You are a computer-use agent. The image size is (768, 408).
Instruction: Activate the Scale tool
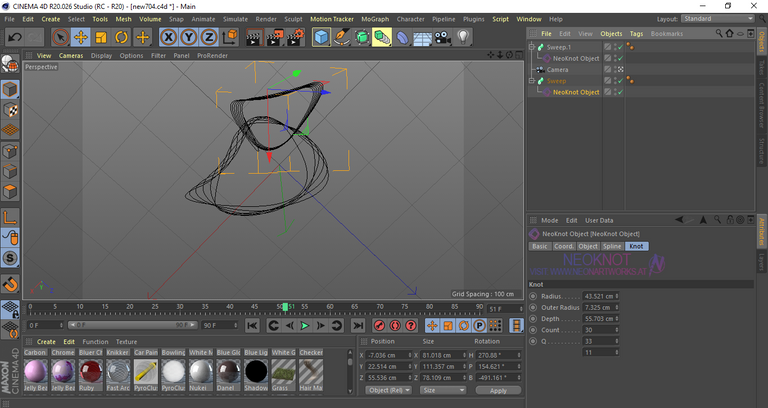101,37
